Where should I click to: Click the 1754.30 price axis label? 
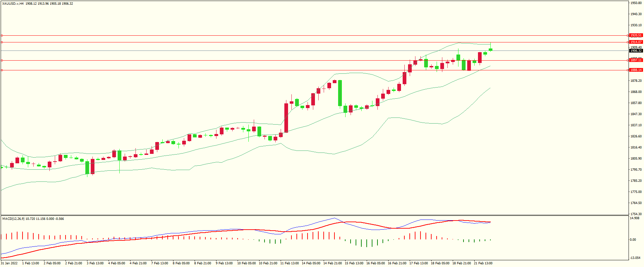636,214
